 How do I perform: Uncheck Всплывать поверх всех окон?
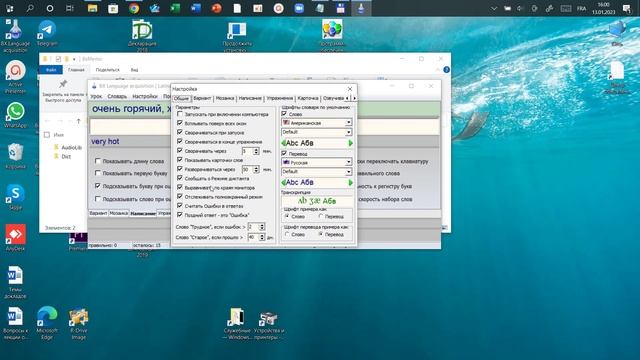click(x=180, y=123)
